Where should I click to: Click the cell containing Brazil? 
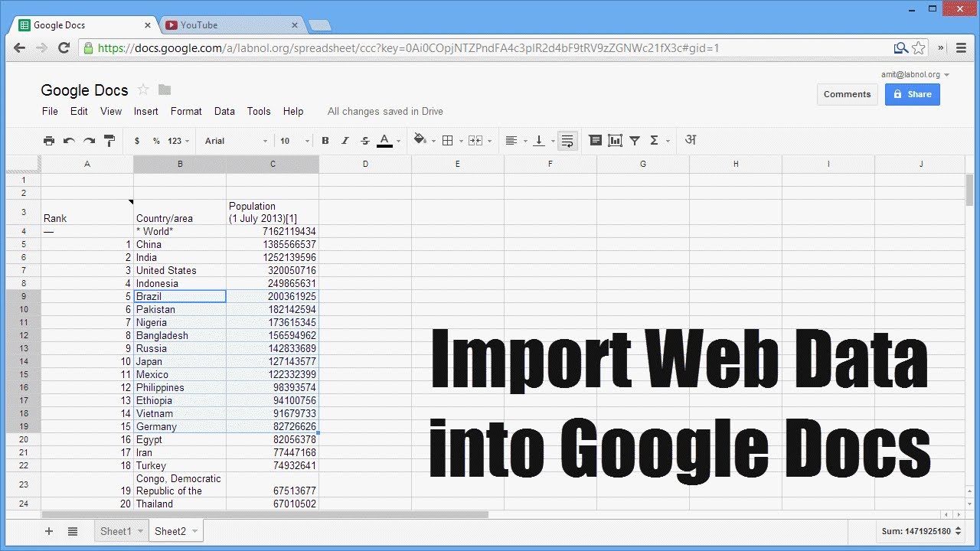point(180,296)
